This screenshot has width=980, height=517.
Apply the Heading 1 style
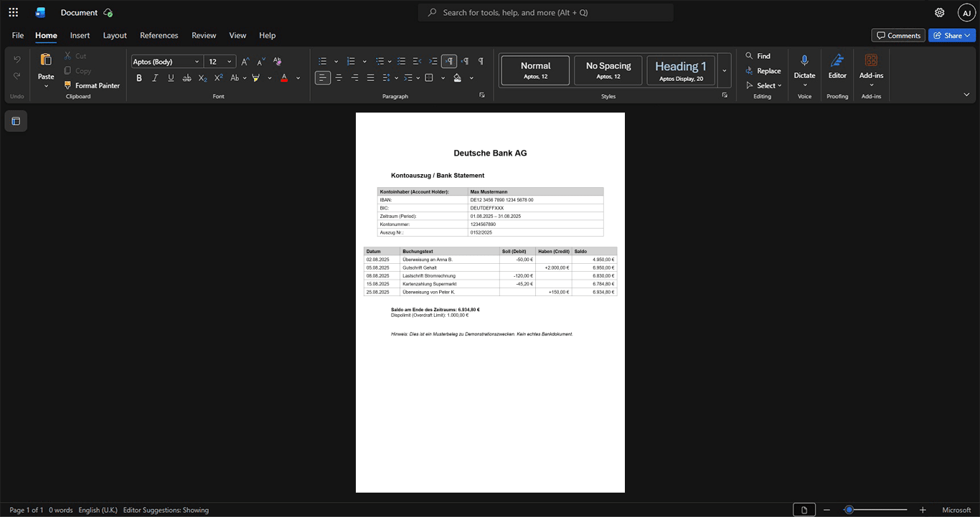pyautogui.click(x=681, y=70)
